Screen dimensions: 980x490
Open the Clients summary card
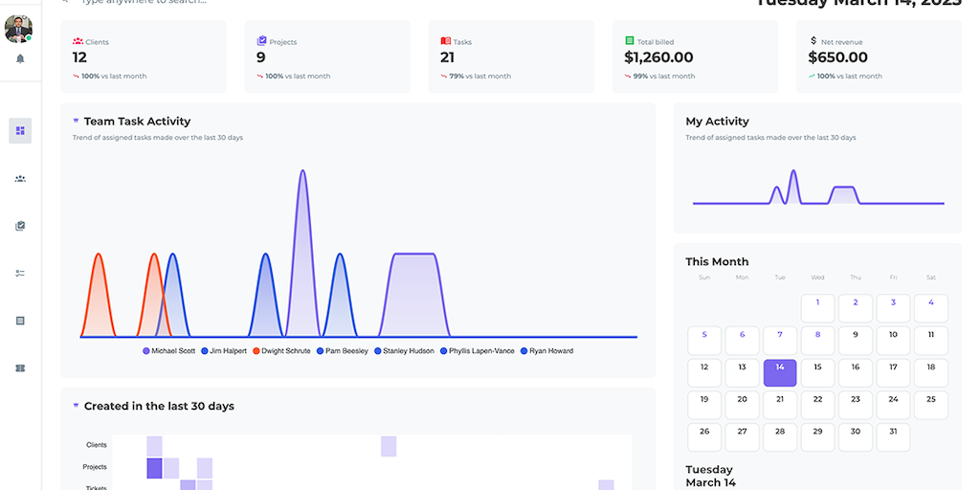144,57
